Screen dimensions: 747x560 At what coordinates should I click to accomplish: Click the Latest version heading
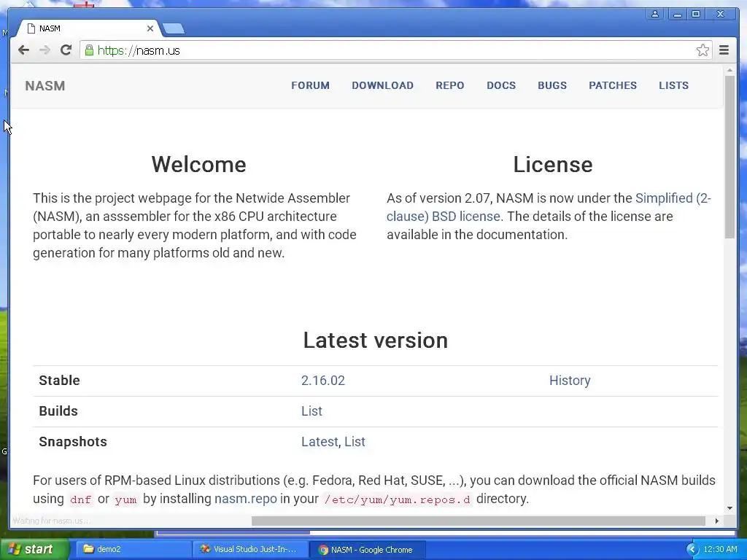pos(376,341)
